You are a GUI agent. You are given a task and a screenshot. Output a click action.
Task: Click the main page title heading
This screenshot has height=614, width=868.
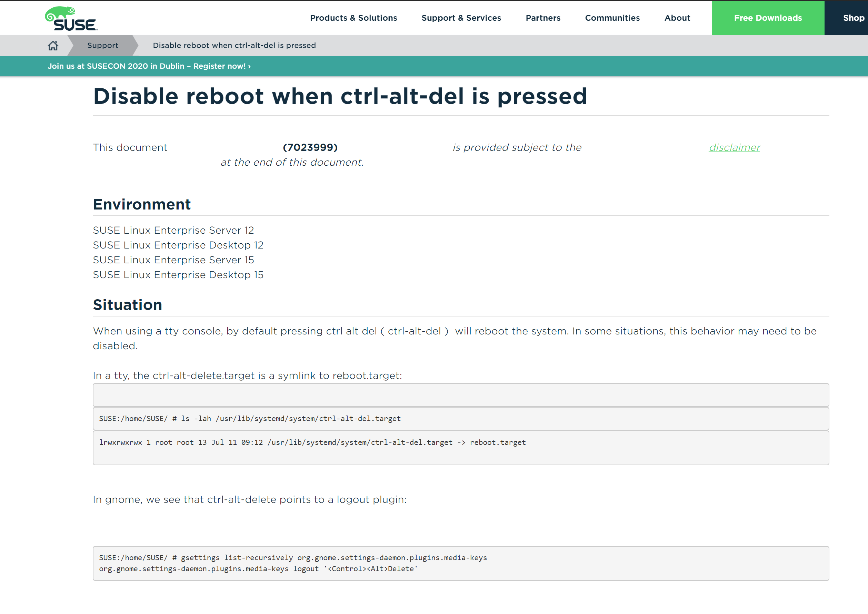point(340,96)
